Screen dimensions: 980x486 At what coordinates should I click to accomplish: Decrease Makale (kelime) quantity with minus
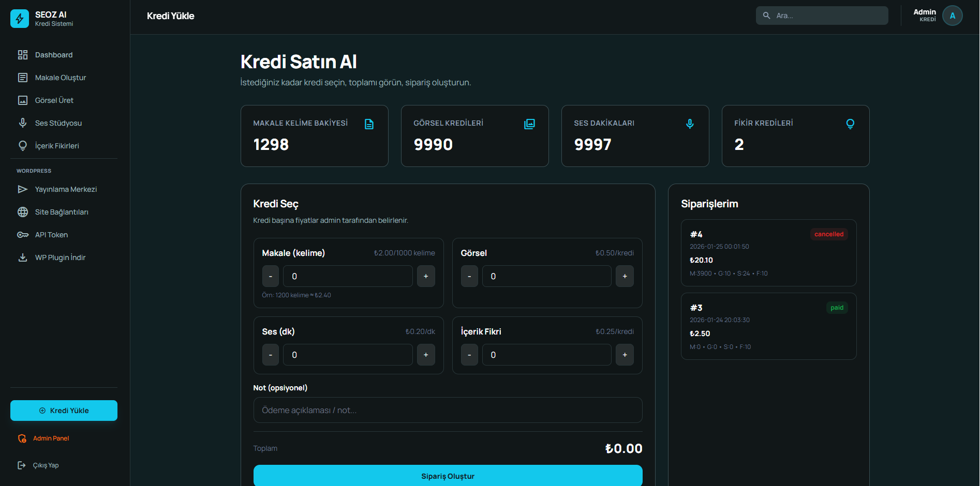point(271,276)
